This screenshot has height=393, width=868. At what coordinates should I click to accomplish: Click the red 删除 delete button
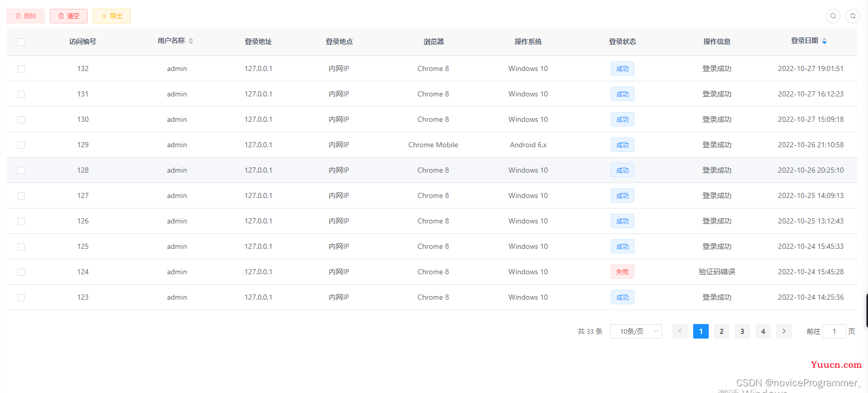click(25, 16)
